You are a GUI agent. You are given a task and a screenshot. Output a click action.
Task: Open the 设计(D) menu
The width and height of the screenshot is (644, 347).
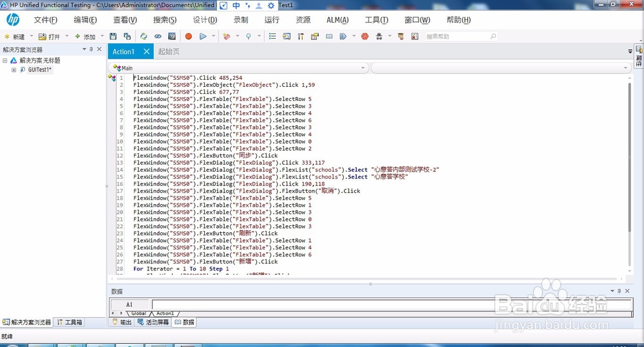[x=205, y=20]
